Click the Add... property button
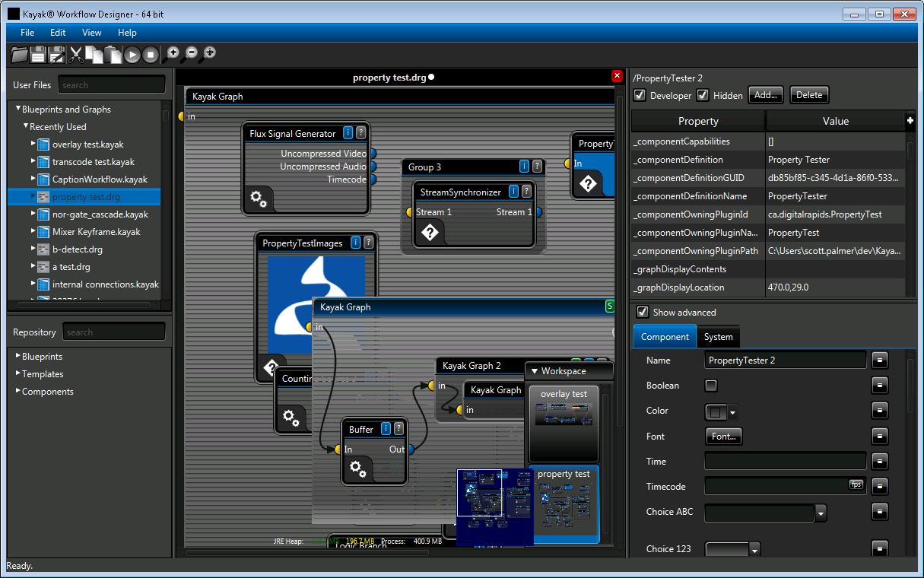Viewport: 924px width, 578px height. pos(766,95)
